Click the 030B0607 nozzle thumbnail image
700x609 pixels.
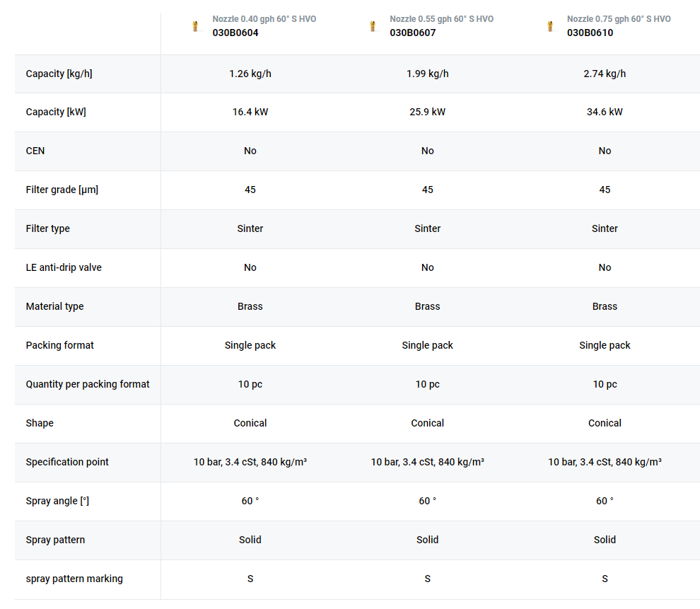pos(373,26)
